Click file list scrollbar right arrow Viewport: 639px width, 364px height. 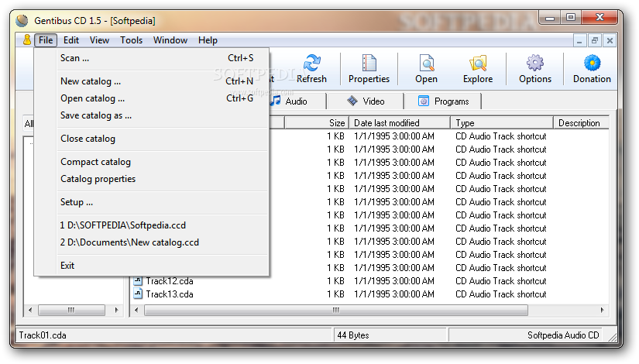pos(603,311)
